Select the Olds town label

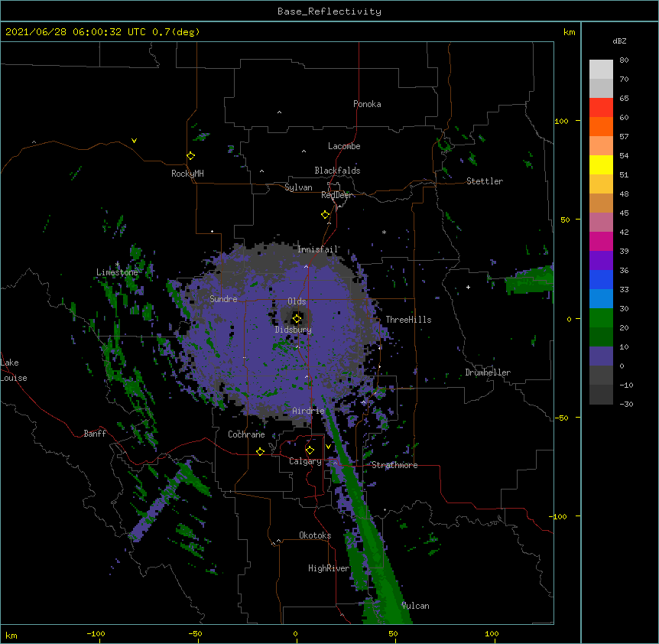(297, 301)
